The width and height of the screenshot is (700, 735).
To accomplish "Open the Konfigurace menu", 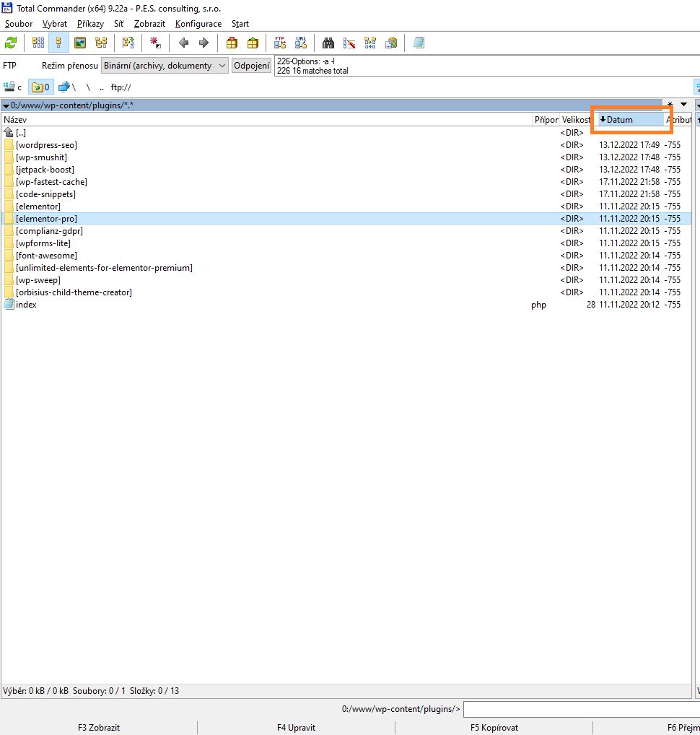I will pos(198,24).
